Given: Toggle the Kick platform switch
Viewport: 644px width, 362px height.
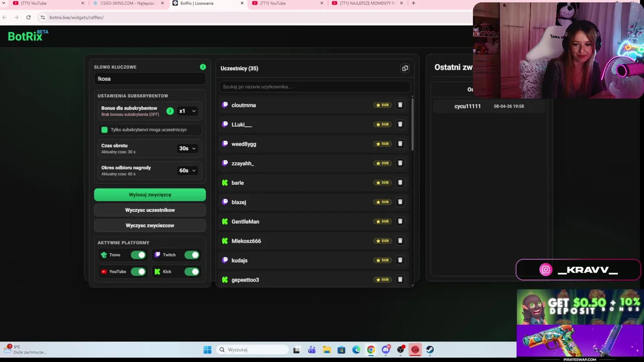Looking at the screenshot, I should coord(192,271).
